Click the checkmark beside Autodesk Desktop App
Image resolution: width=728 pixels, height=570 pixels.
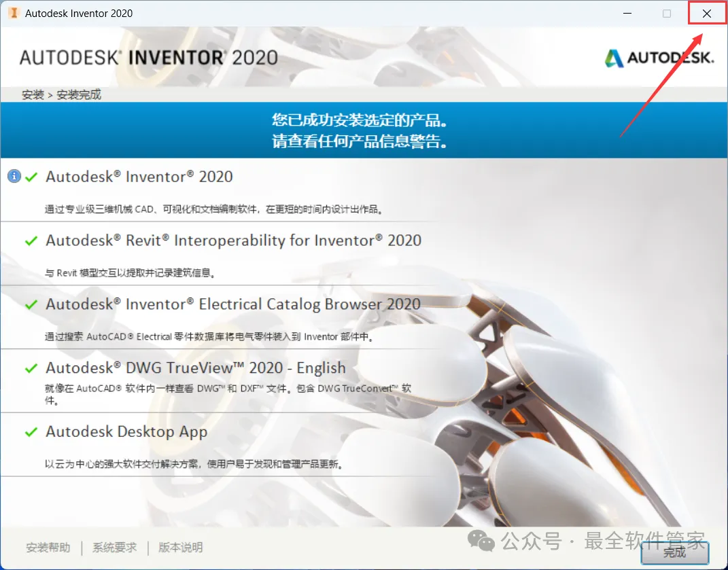click(x=31, y=431)
